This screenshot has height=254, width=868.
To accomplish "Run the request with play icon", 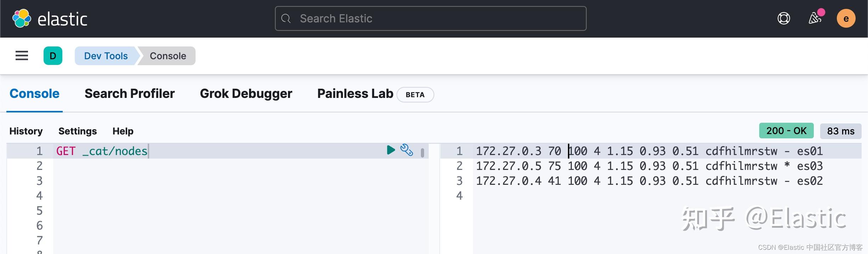I will pyautogui.click(x=391, y=150).
